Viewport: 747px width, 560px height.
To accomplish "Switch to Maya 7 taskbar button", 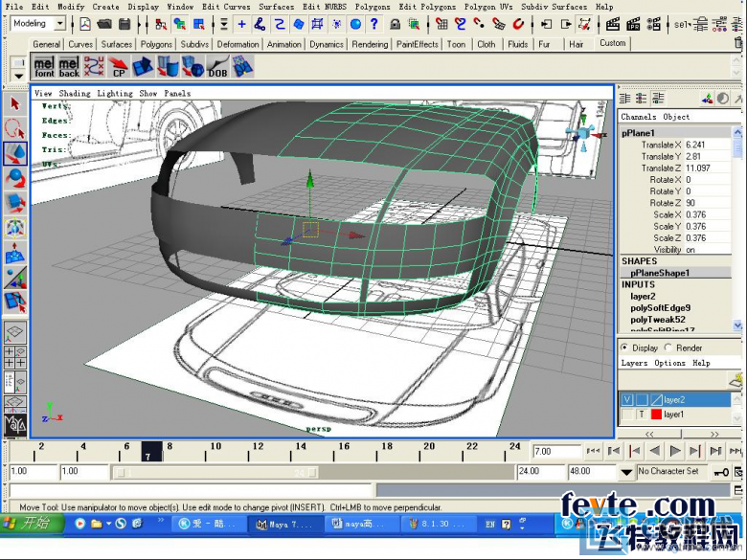I will pos(284,525).
